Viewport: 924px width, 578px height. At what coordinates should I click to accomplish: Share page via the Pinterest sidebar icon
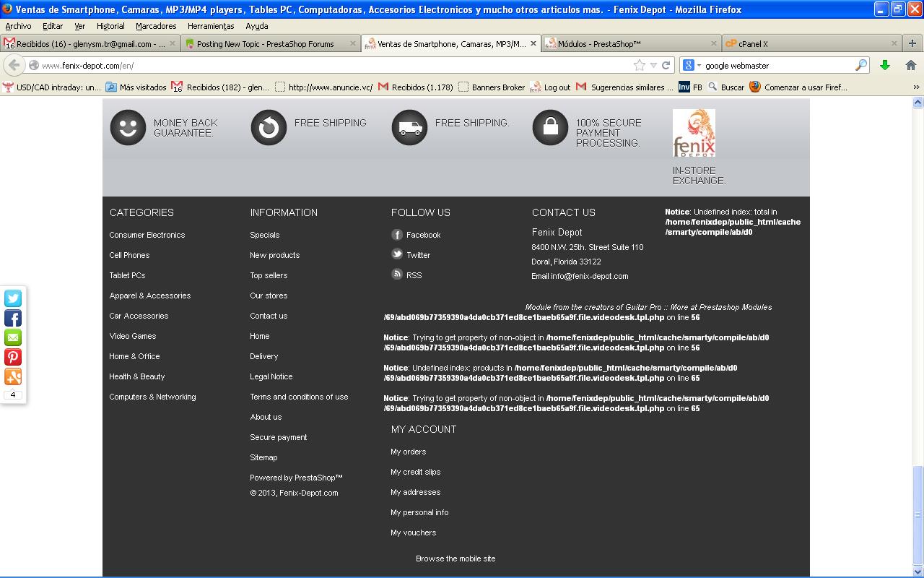coord(13,357)
